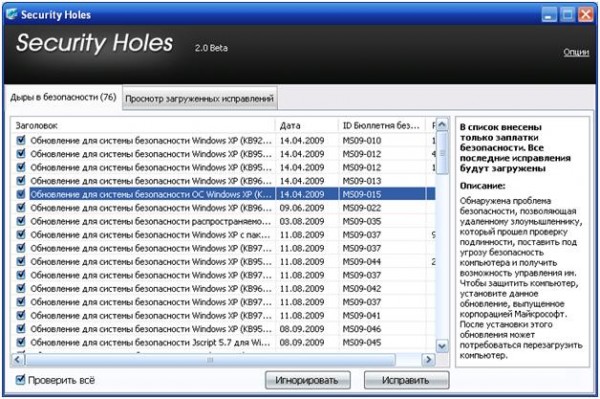600x399 pixels.
Task: Click the "Исправить" button
Action: (x=406, y=380)
